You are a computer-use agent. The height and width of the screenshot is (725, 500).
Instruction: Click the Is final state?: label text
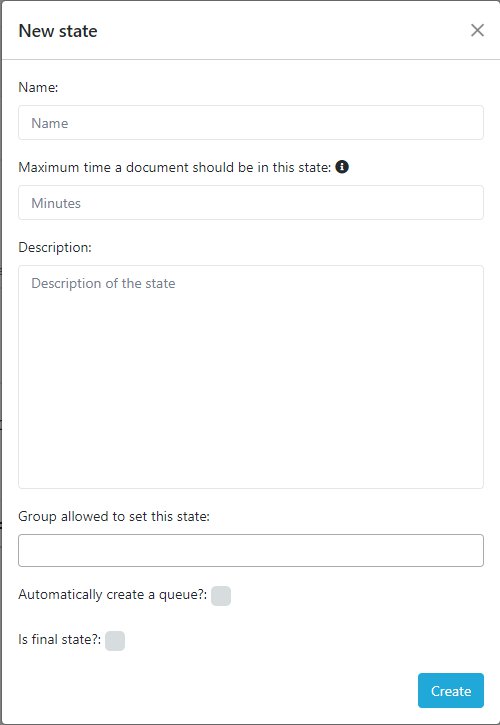click(60, 639)
